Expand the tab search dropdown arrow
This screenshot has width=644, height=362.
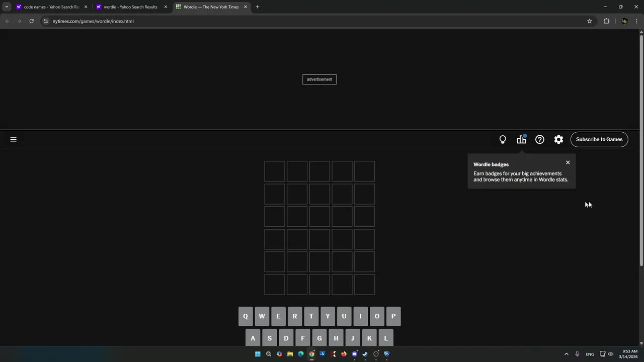pos(7,7)
